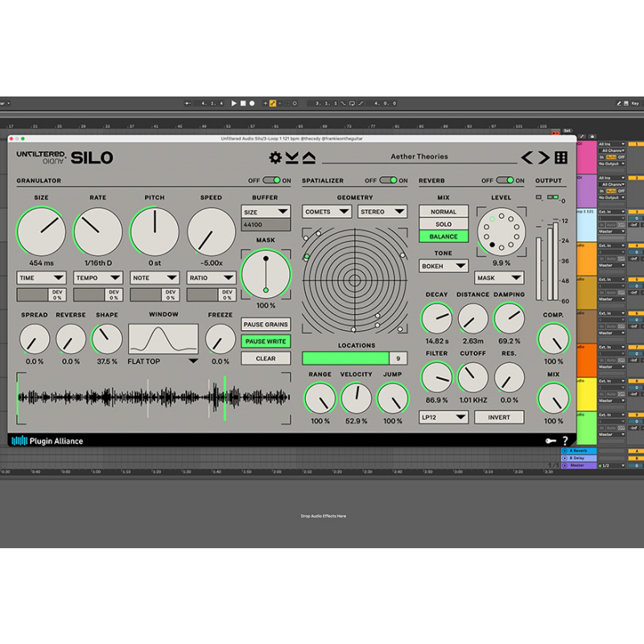
Task: Click the Clear buffer button
Action: pos(266,358)
